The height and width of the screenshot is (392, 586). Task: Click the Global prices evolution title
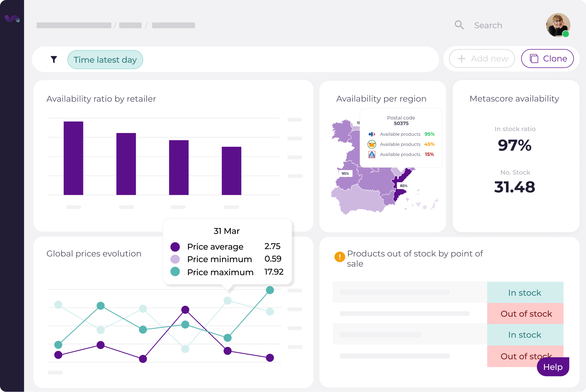pyautogui.click(x=94, y=254)
